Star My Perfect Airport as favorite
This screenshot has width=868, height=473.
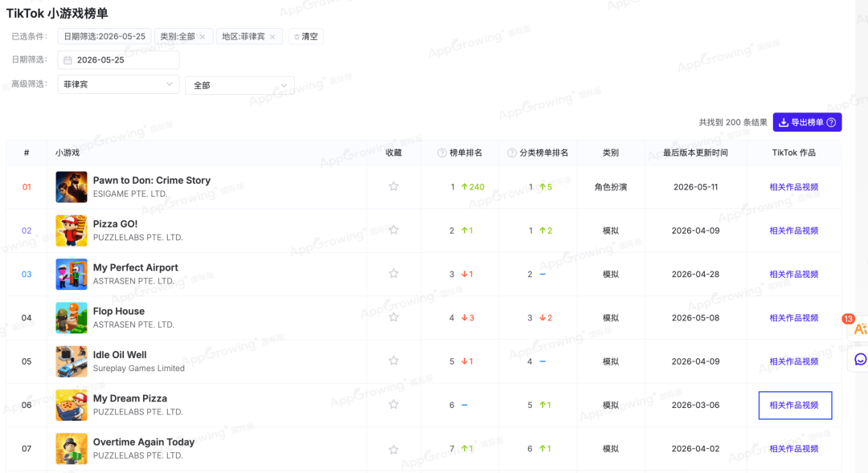pyautogui.click(x=394, y=274)
